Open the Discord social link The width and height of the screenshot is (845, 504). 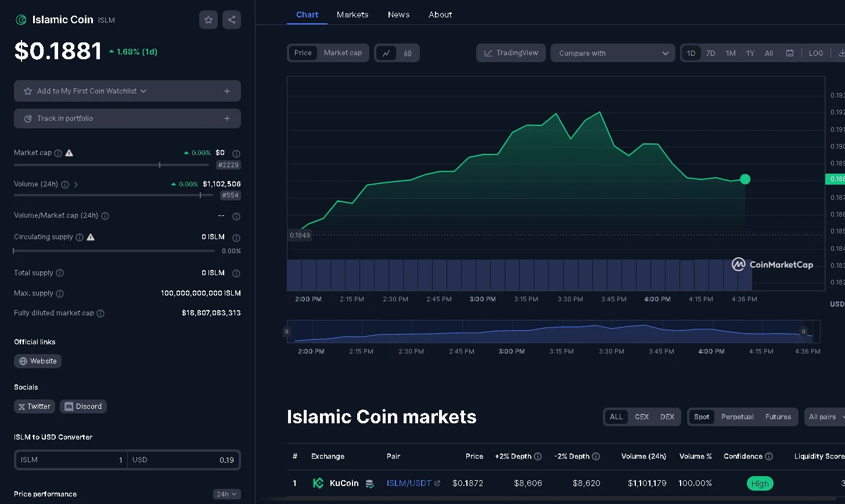(x=83, y=406)
